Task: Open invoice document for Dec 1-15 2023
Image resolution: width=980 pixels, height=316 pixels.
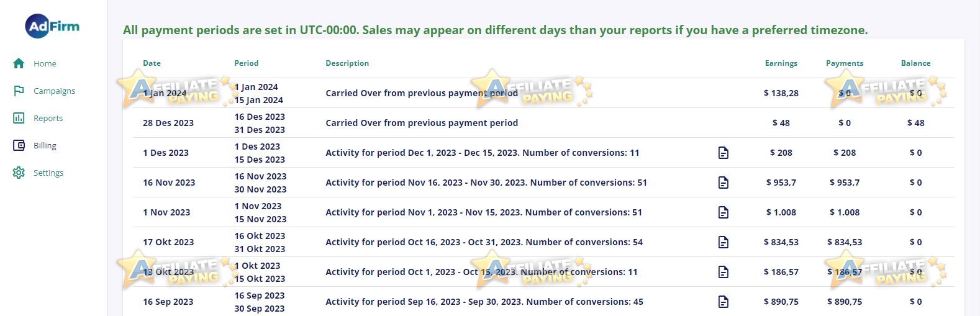Action: [x=724, y=153]
